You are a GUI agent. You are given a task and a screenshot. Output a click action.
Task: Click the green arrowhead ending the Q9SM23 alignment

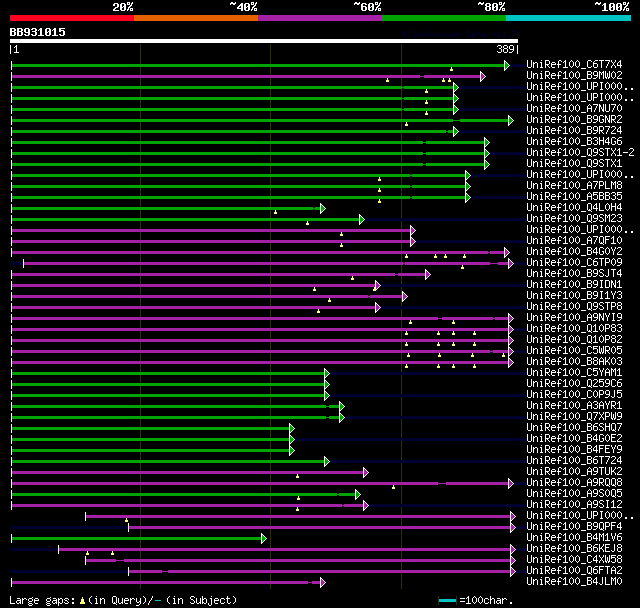362,220
